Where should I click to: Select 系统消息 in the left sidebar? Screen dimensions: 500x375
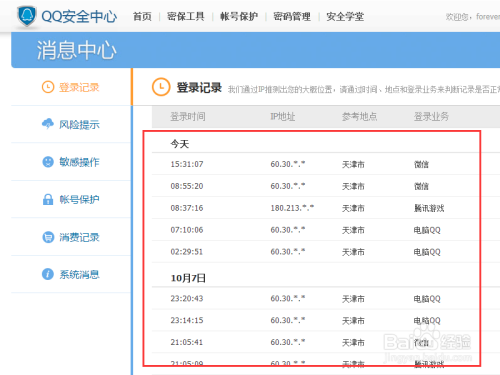[79, 274]
